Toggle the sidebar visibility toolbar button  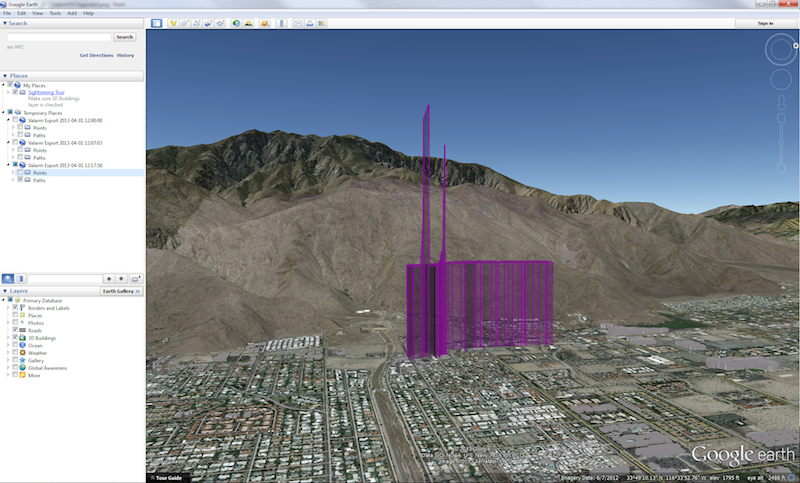click(156, 22)
